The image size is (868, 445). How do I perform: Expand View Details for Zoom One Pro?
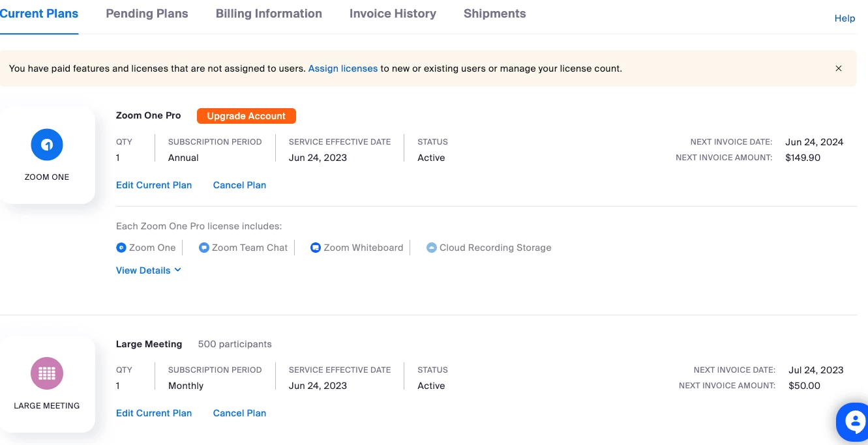(x=148, y=270)
